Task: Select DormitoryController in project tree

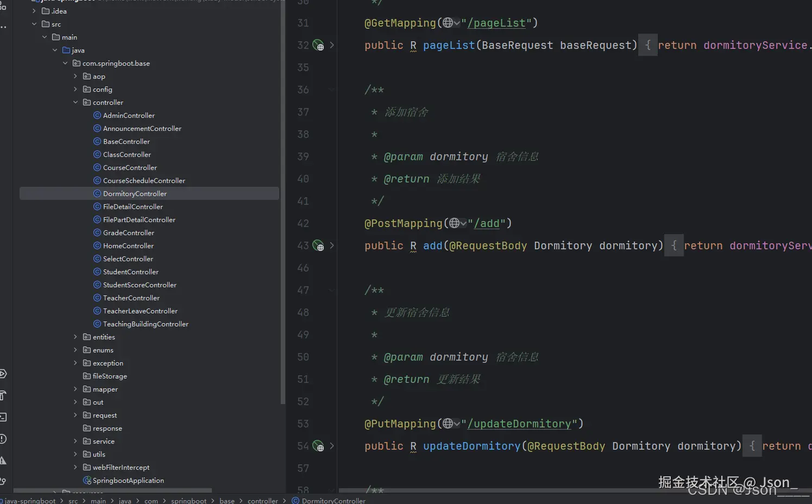Action: tap(149, 193)
